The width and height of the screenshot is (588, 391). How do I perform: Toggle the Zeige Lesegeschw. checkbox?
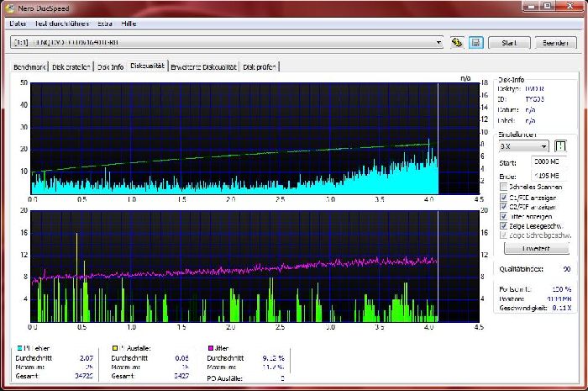point(504,226)
